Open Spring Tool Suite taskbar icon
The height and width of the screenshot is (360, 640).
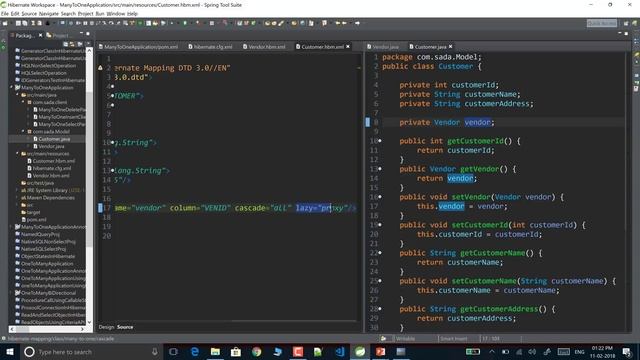(x=360, y=351)
